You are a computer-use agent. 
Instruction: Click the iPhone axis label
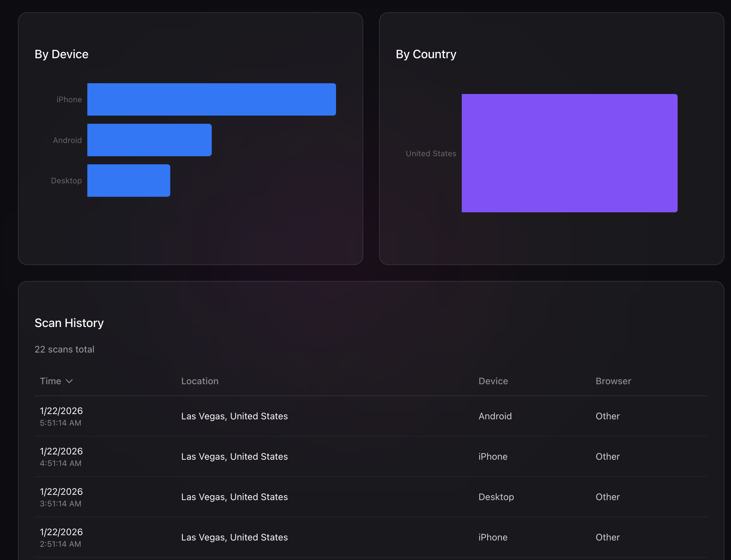click(69, 99)
